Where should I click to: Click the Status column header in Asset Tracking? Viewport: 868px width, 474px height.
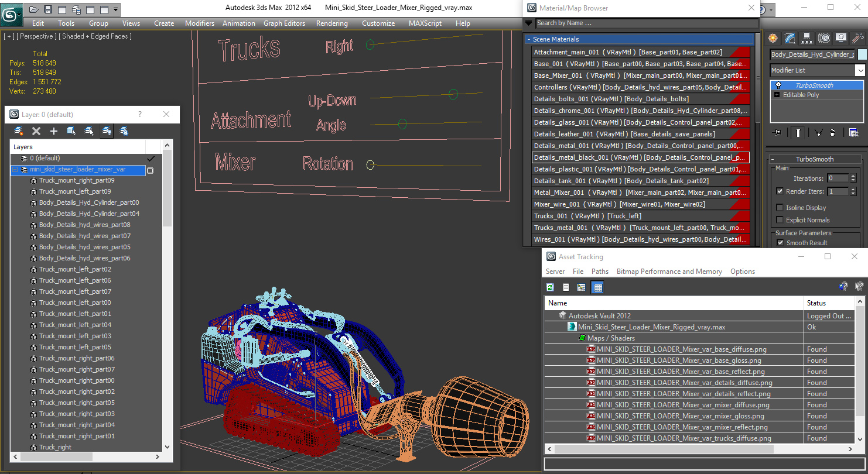pyautogui.click(x=829, y=303)
